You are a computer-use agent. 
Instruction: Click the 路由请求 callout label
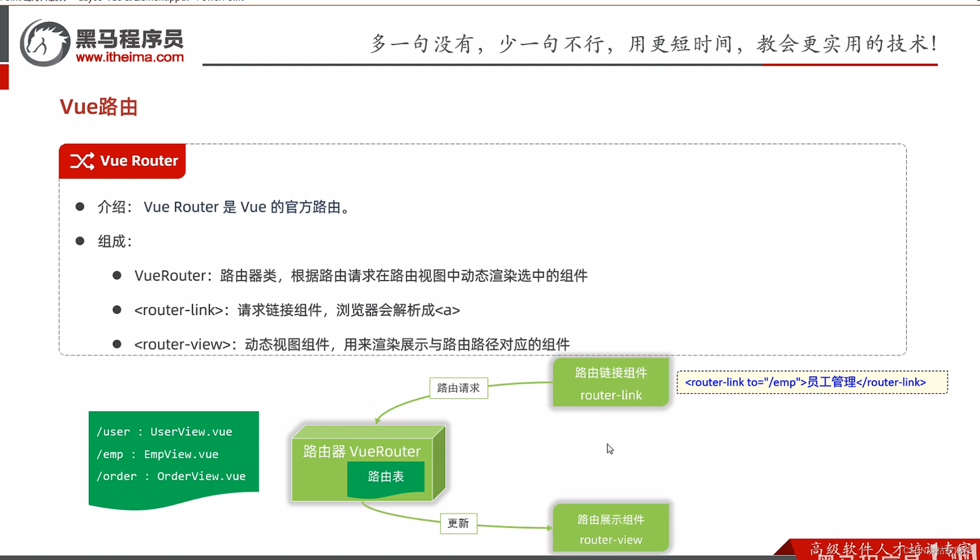tap(458, 388)
